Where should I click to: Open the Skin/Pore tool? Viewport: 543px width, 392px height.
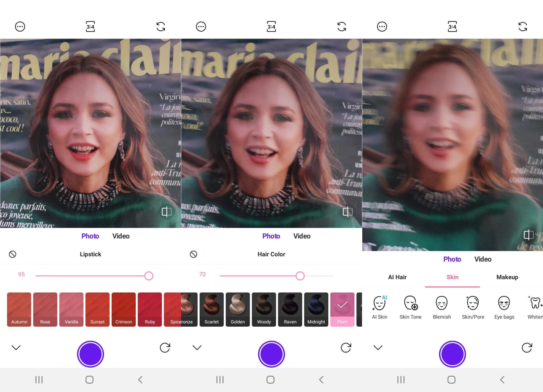(x=473, y=307)
